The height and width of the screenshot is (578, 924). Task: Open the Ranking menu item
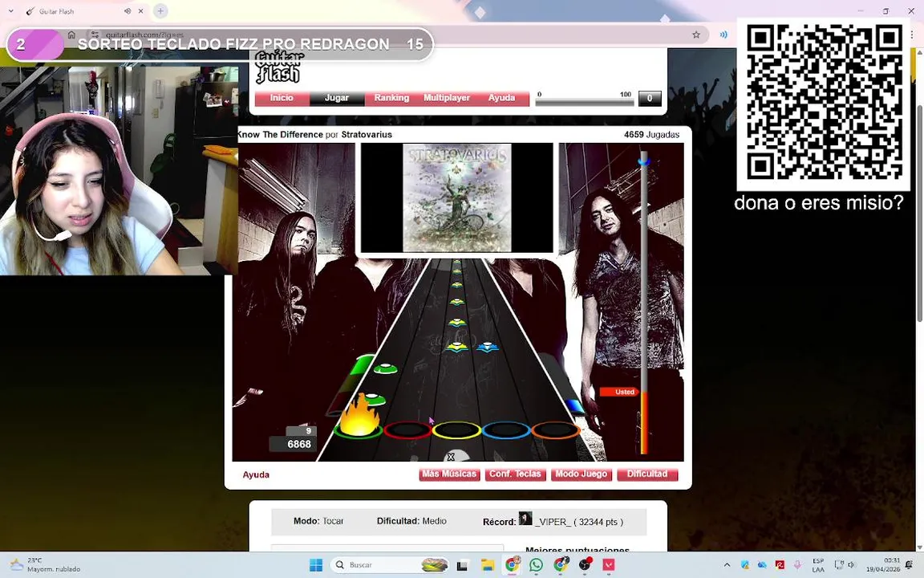coord(391,98)
